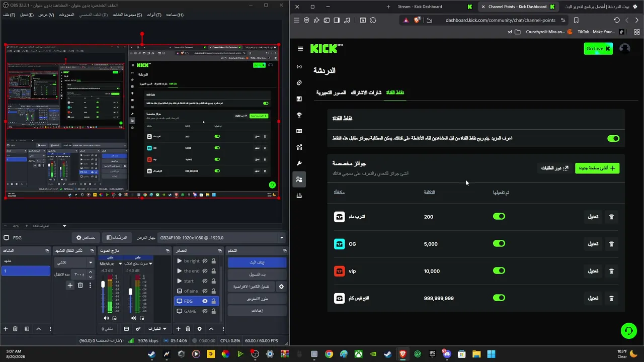Viewport: 644px width, 362px height.
Task: Move the selected OBS scene up
Action: click(x=38, y=329)
